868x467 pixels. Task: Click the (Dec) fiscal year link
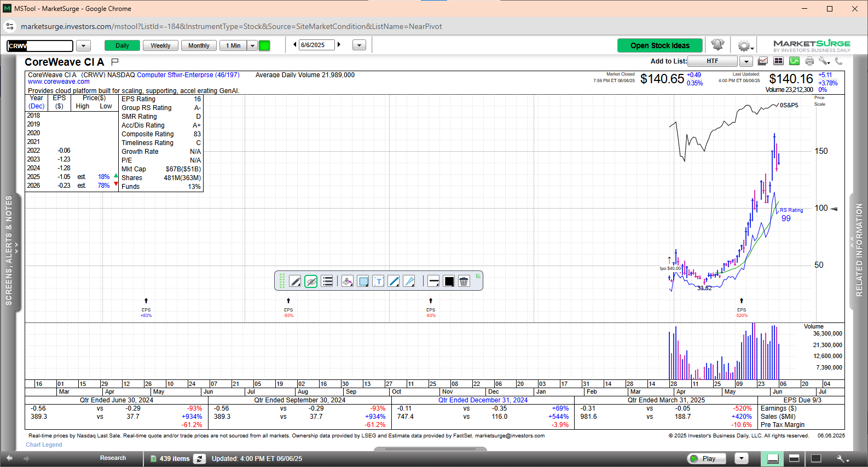click(x=37, y=106)
